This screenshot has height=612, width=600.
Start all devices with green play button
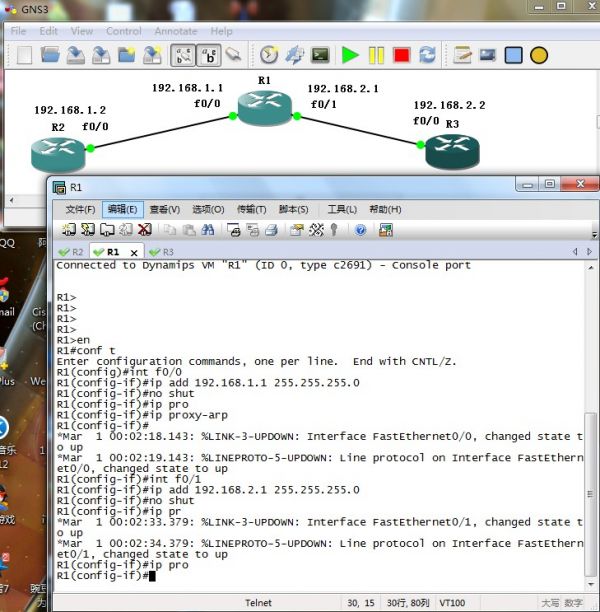point(350,55)
